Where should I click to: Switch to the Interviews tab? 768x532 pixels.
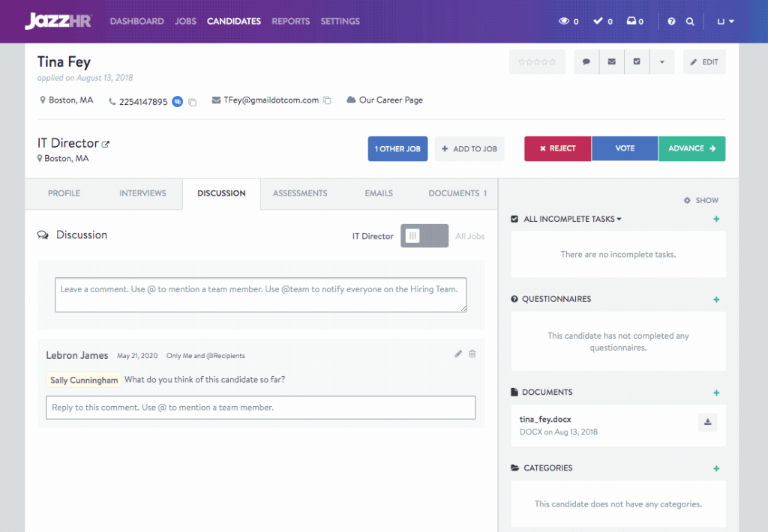click(142, 193)
